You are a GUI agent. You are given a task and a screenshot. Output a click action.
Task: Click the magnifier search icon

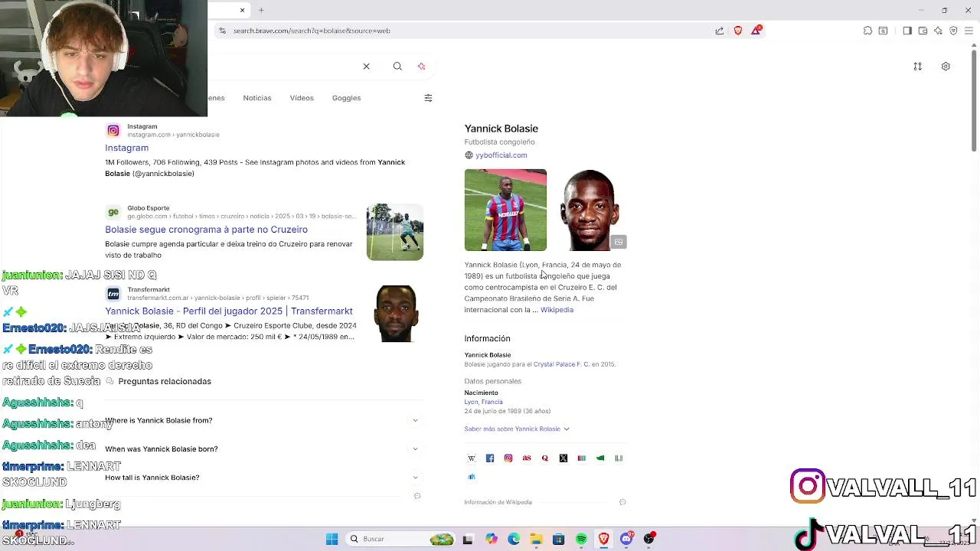(397, 67)
